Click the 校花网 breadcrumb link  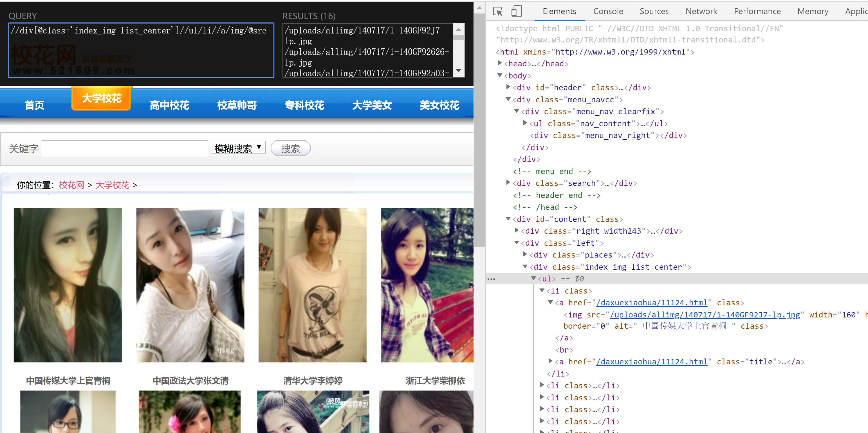(x=71, y=185)
